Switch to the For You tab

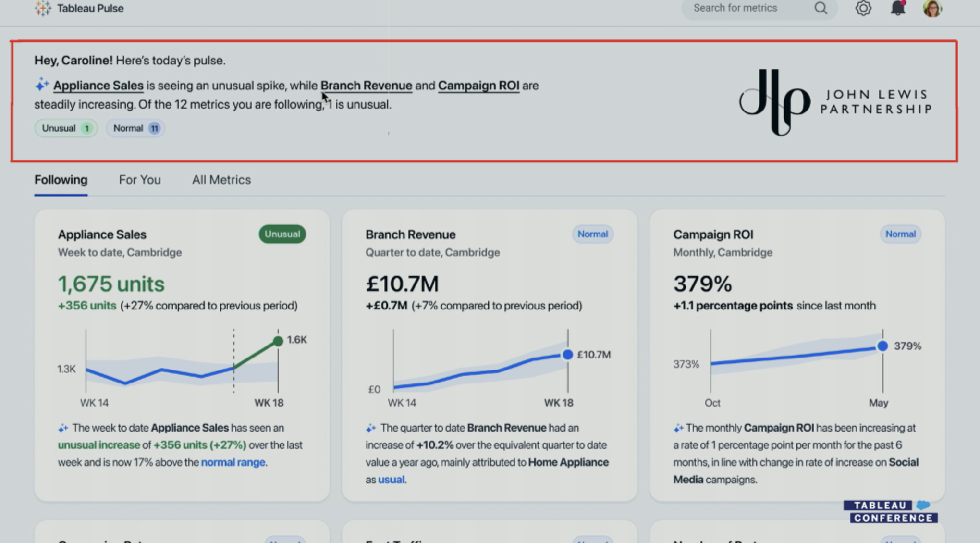coord(140,179)
